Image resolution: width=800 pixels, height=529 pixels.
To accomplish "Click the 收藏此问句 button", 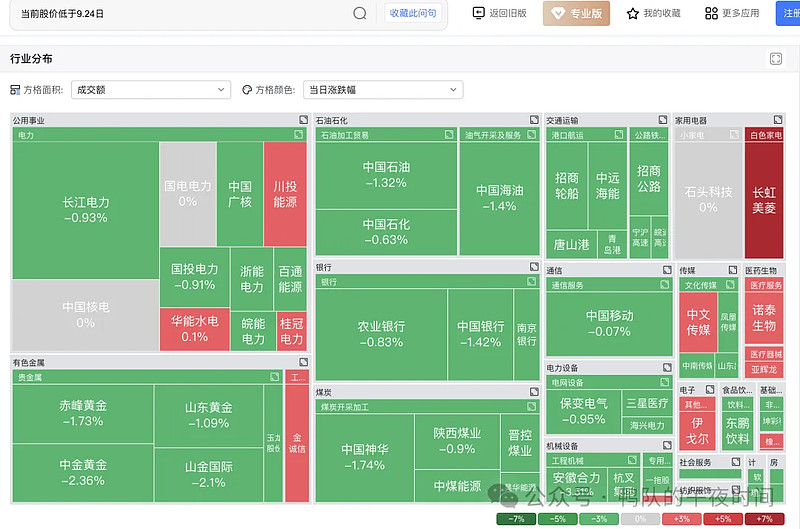I will point(413,13).
